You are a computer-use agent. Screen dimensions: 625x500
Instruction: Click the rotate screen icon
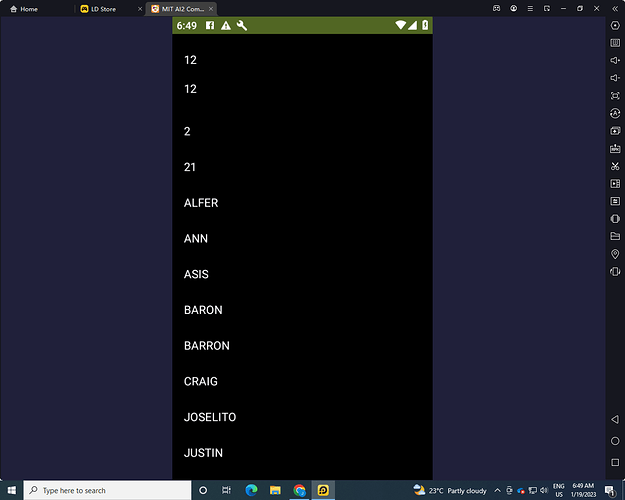coord(615,219)
